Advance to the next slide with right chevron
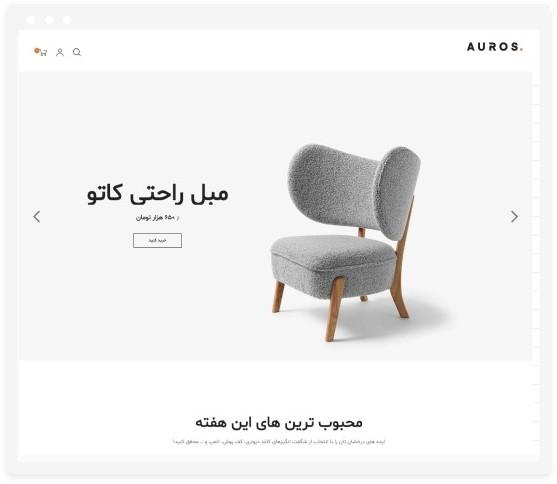This screenshot has height=484, width=557. [514, 216]
